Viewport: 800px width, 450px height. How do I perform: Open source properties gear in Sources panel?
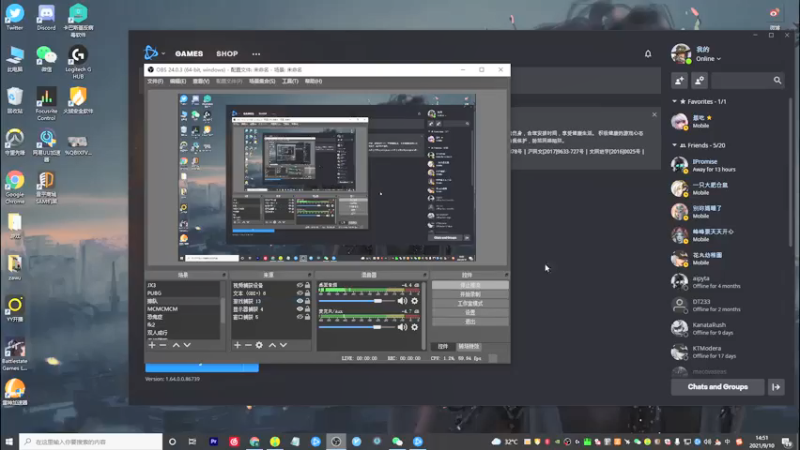(x=259, y=345)
